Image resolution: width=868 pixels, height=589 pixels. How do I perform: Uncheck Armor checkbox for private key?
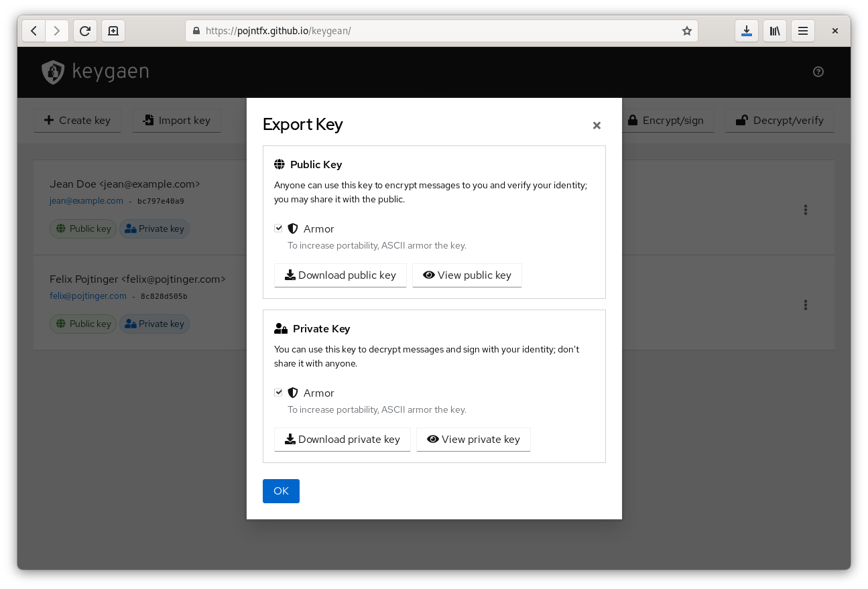coord(279,393)
